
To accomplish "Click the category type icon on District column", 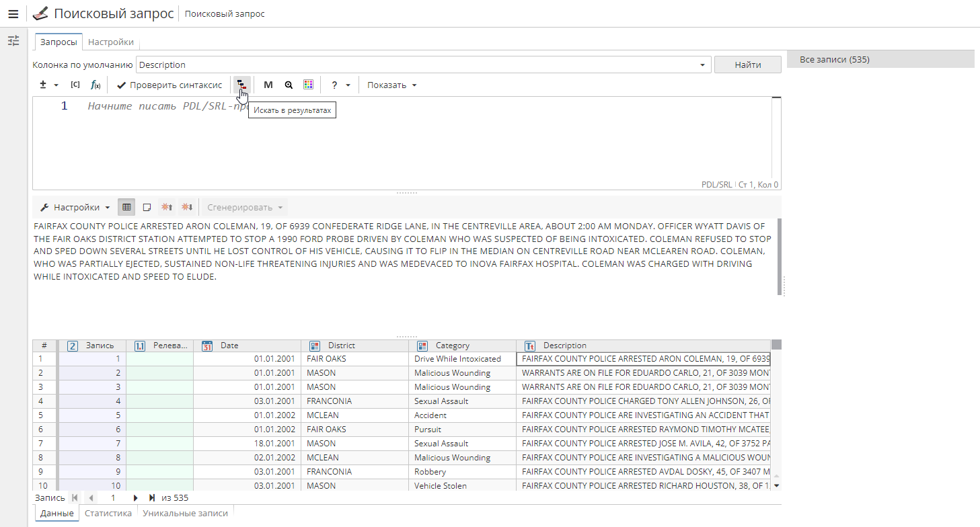I will pos(315,346).
